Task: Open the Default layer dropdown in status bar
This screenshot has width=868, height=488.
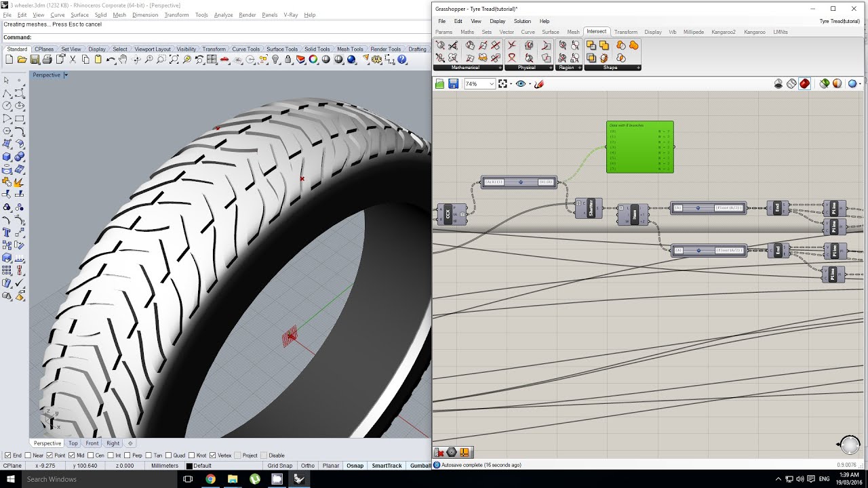Action: point(224,466)
